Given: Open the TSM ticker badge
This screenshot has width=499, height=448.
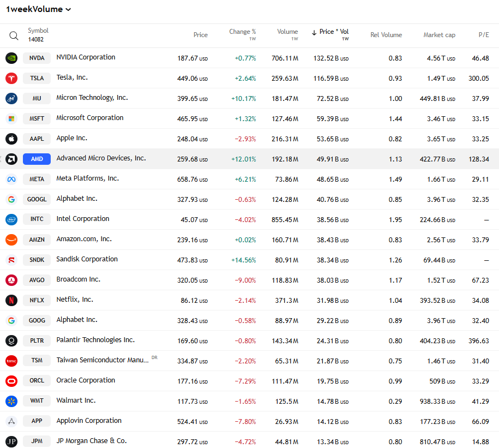Looking at the screenshot, I should 37,361.
